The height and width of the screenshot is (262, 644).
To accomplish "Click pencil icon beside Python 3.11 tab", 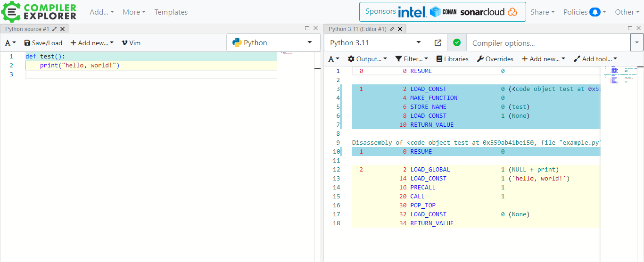I will 392,29.
